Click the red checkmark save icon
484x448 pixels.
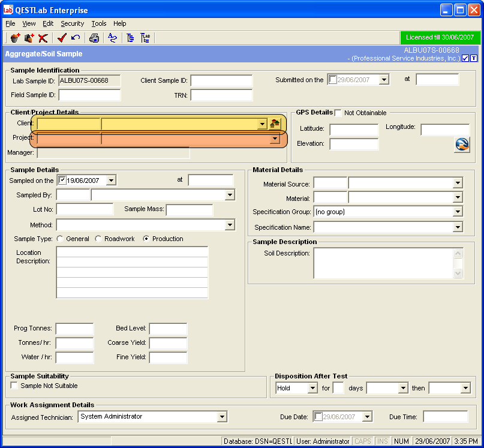(61, 38)
